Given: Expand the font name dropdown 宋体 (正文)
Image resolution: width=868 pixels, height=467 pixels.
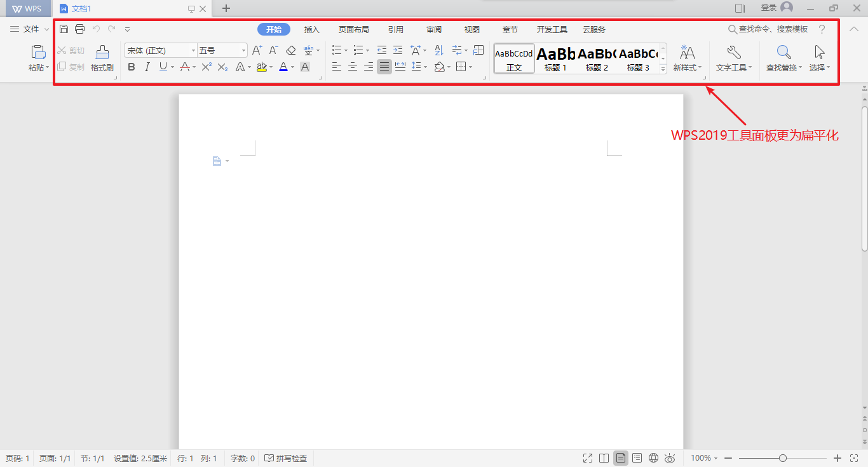Looking at the screenshot, I should tap(193, 50).
